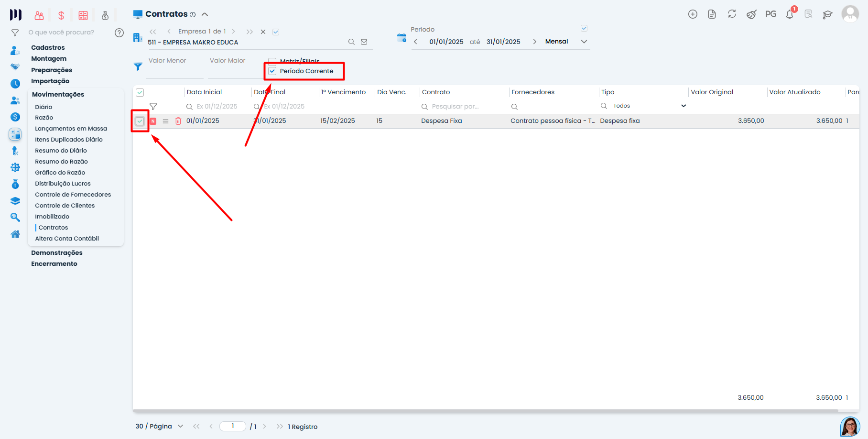Viewport: 868px width, 439px height.
Task: Click the company search magnifier icon
Action: click(351, 42)
